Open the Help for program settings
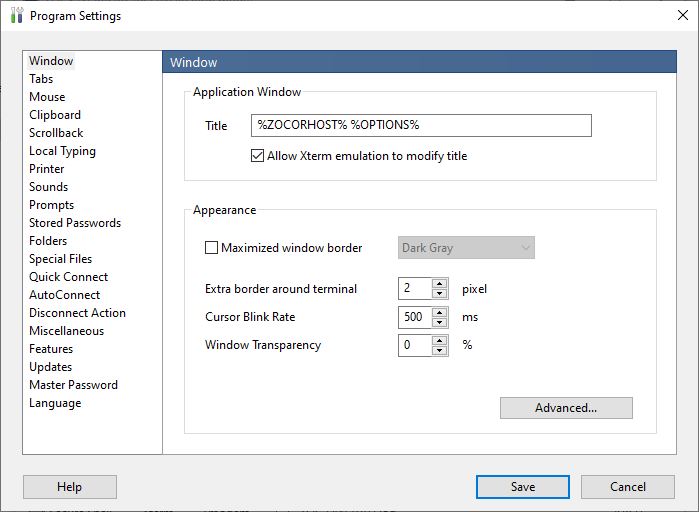 point(70,487)
